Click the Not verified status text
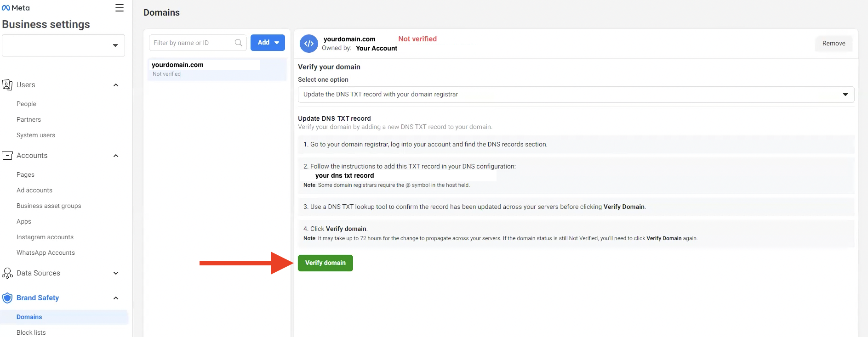 pos(417,39)
